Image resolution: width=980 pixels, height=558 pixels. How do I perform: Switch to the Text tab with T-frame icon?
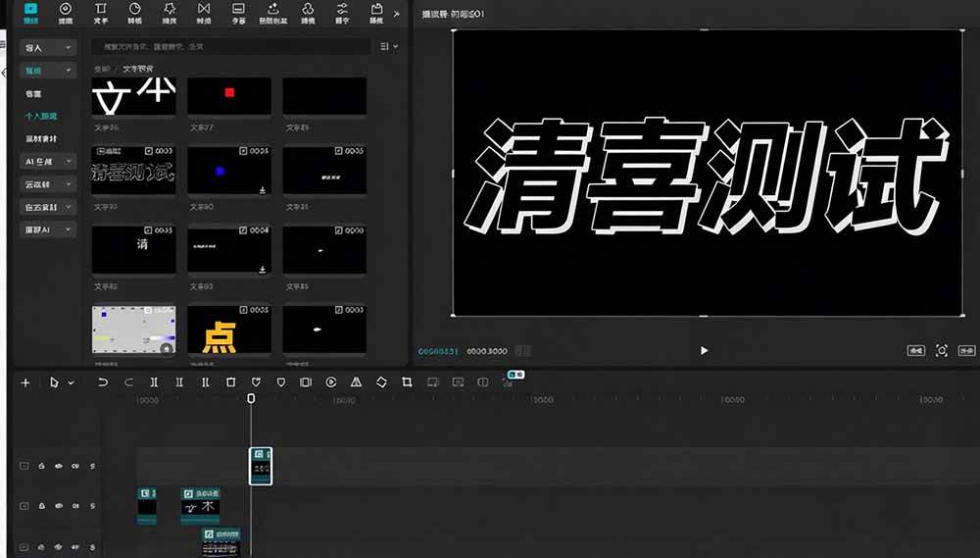click(x=101, y=13)
